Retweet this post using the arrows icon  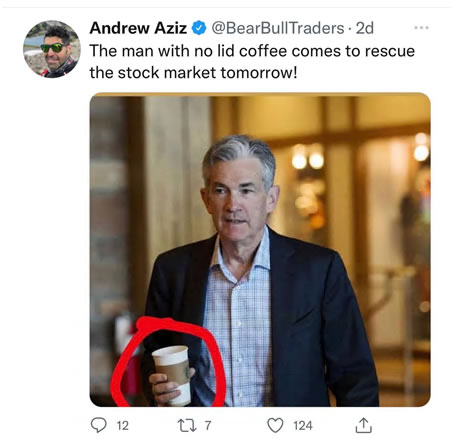(186, 426)
